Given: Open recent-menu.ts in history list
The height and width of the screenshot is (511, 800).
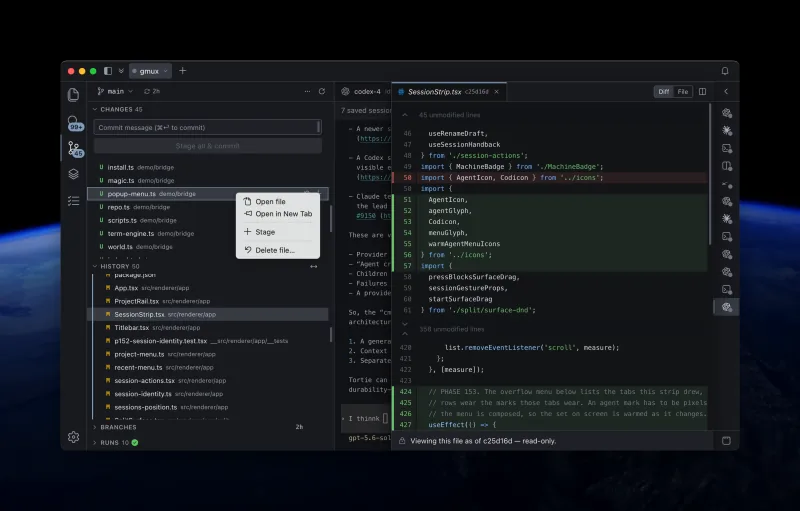Looking at the screenshot, I should (x=210, y=368).
